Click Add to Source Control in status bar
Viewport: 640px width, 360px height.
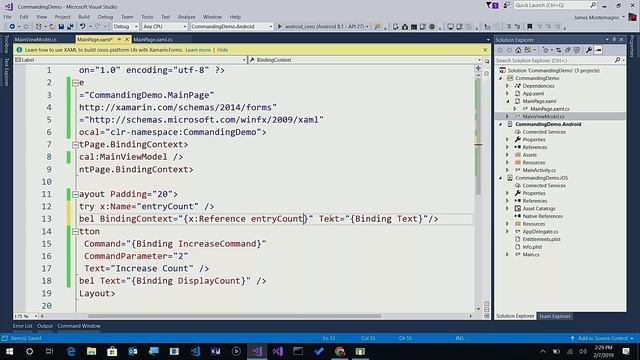click(602, 338)
